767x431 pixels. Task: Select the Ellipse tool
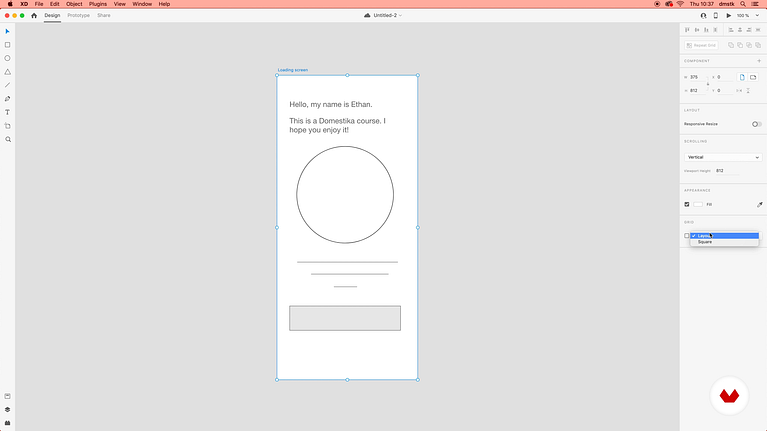point(7,58)
